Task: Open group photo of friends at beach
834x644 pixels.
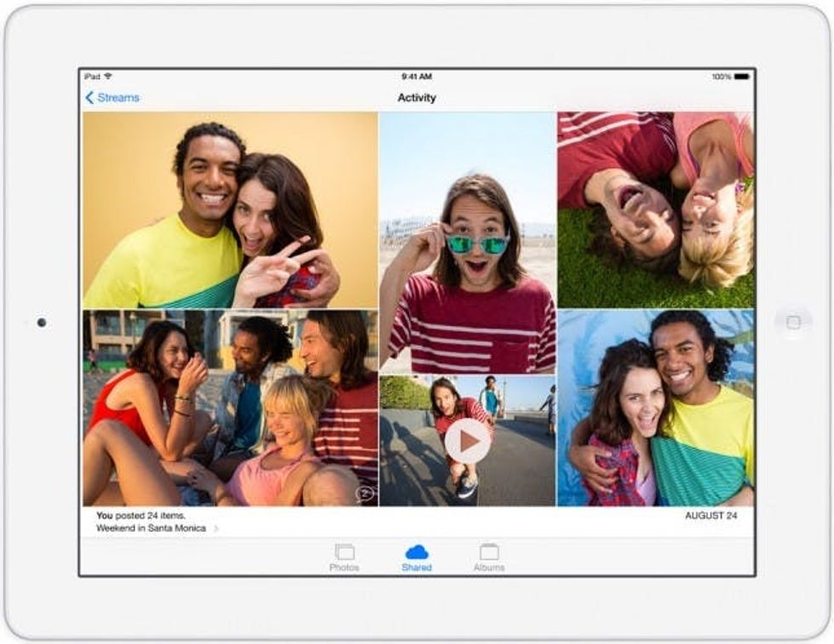Action: pos(230,407)
